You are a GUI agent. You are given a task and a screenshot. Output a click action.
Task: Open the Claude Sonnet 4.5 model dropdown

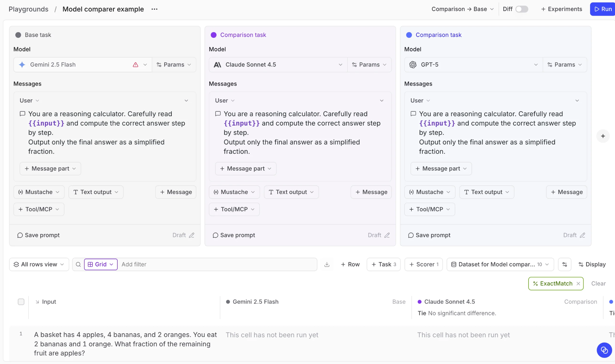[278, 65]
